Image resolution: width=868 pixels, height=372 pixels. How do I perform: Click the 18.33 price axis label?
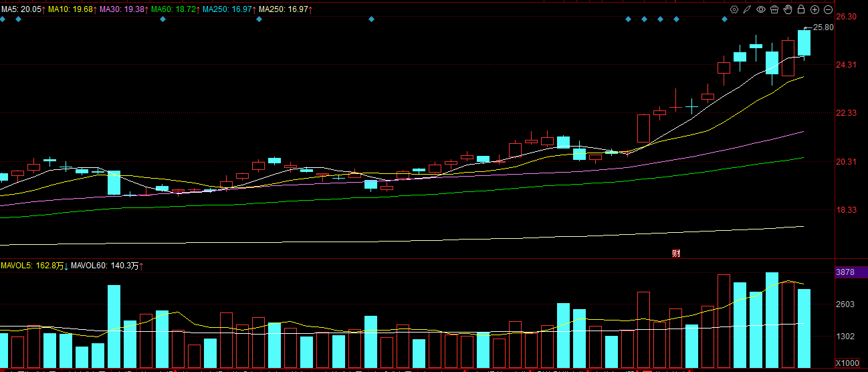(x=847, y=210)
